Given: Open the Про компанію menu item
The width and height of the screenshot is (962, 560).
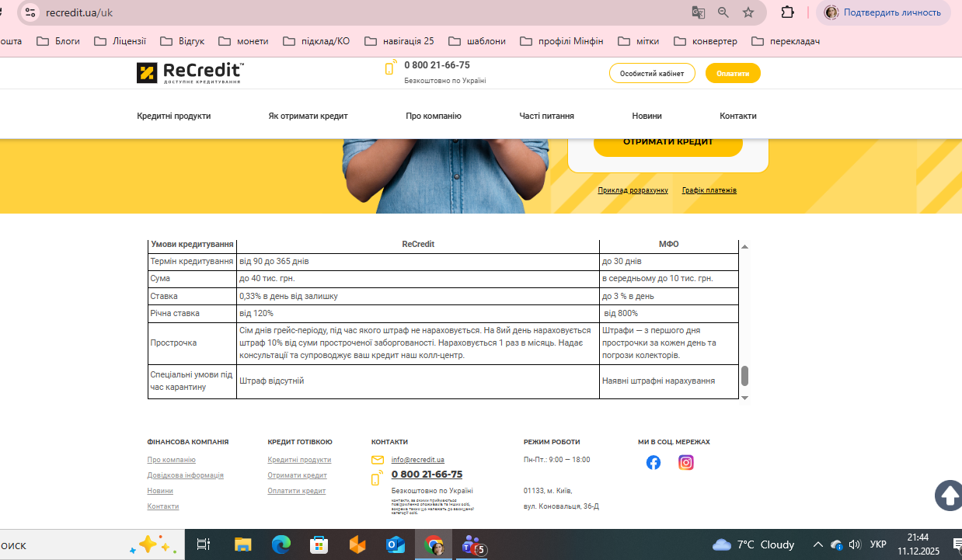Looking at the screenshot, I should click(434, 116).
